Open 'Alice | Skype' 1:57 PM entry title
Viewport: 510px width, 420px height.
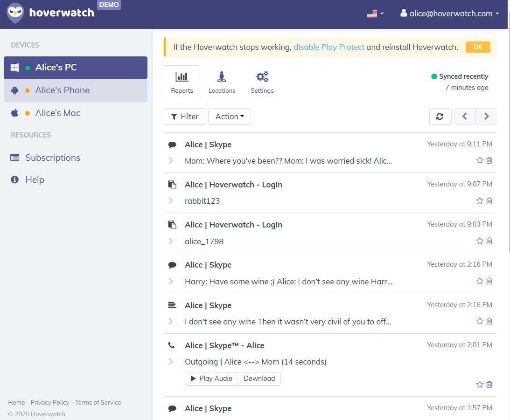(x=208, y=409)
